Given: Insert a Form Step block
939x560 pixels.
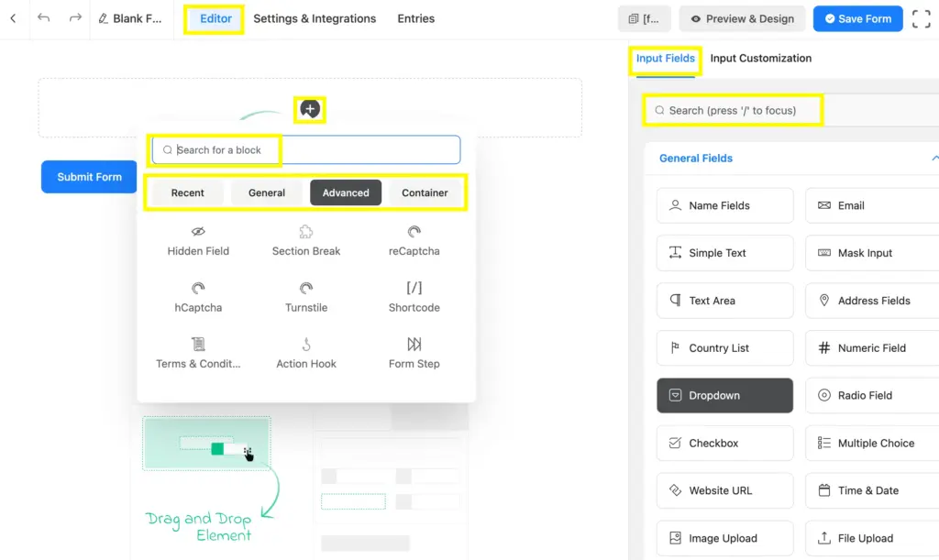Looking at the screenshot, I should [x=413, y=353].
